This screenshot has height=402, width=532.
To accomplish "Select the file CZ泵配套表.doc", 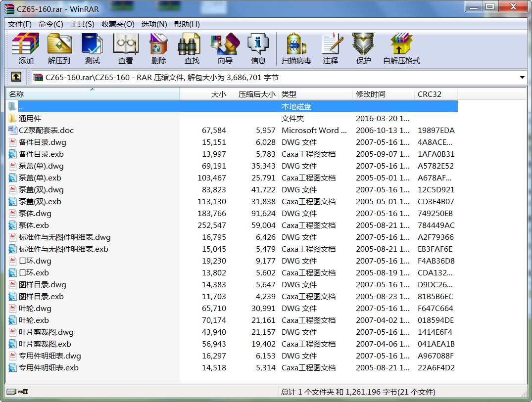I will pyautogui.click(x=46, y=131).
